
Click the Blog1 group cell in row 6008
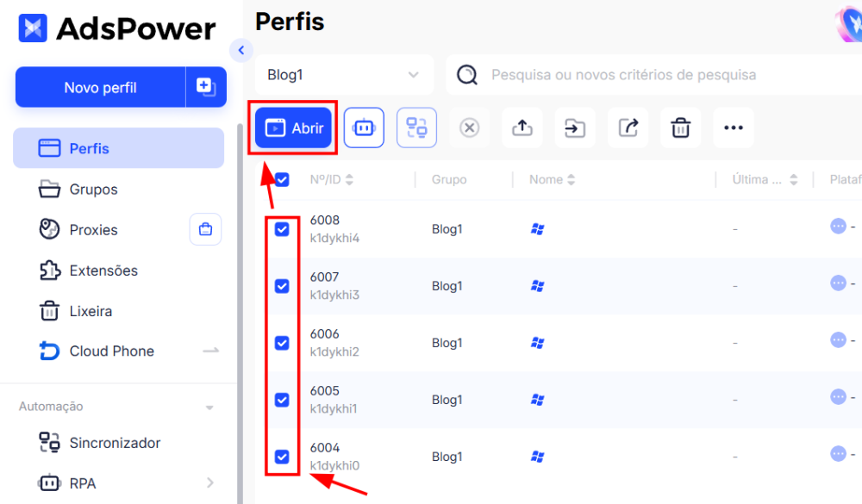tap(447, 229)
